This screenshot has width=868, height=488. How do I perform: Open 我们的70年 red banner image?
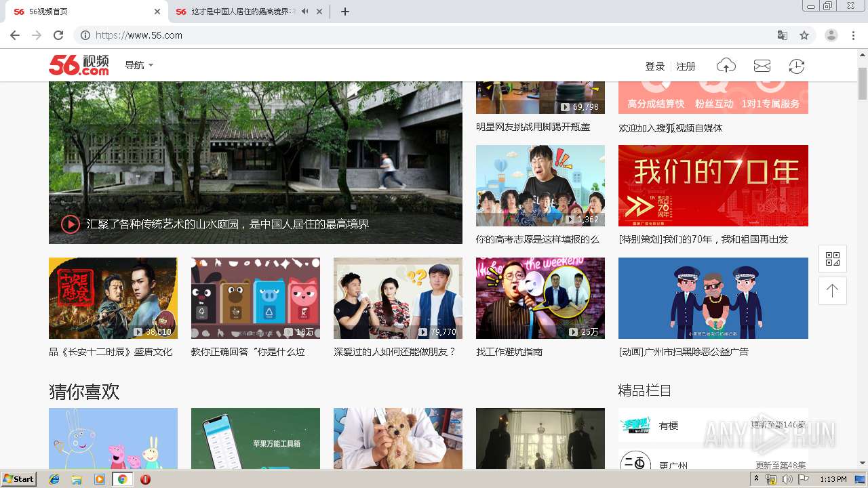[713, 186]
